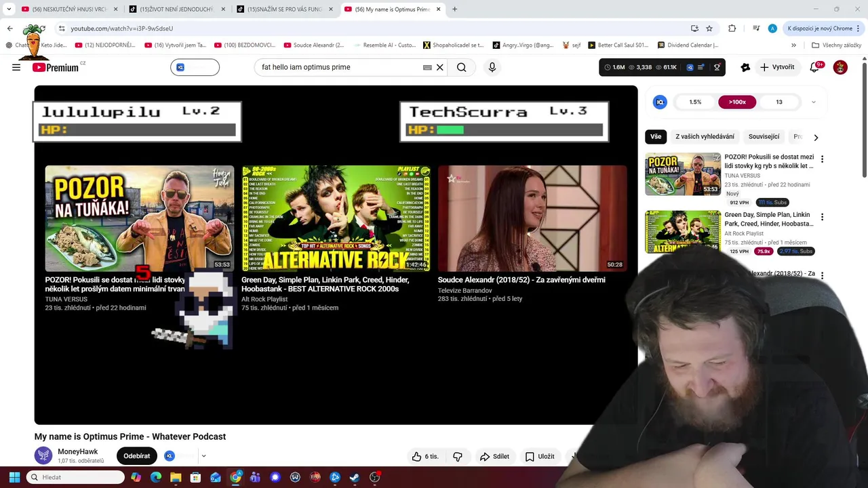Click the trophy icon in the stats bar
The image size is (868, 488).
pyautogui.click(x=717, y=67)
